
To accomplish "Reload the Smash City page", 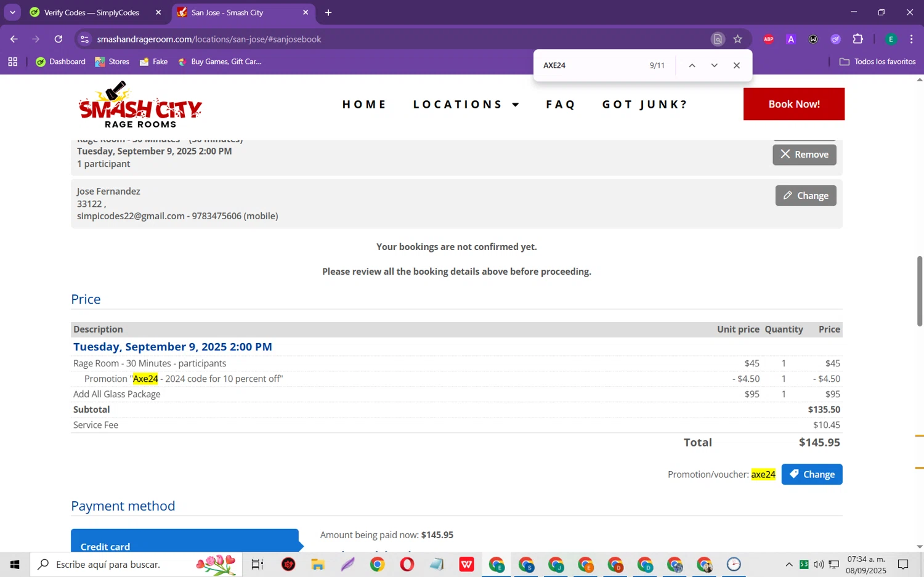I will point(59,39).
